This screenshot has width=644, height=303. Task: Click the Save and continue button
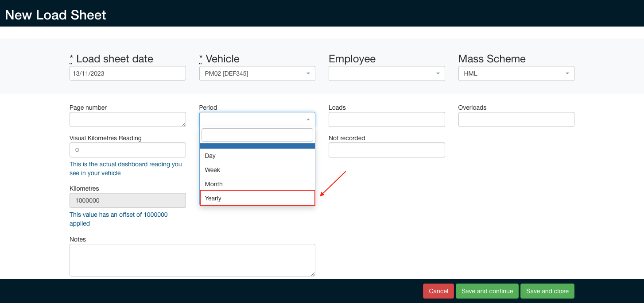click(487, 291)
